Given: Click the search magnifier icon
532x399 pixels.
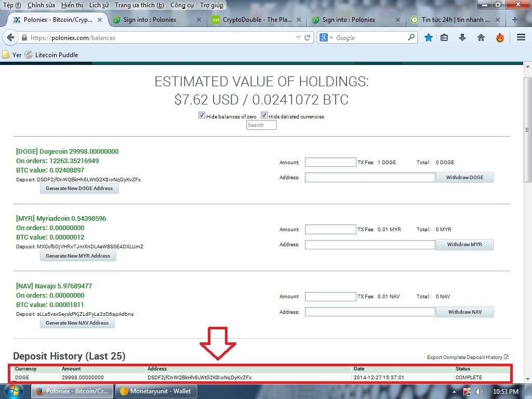Looking at the screenshot, I should coord(411,37).
